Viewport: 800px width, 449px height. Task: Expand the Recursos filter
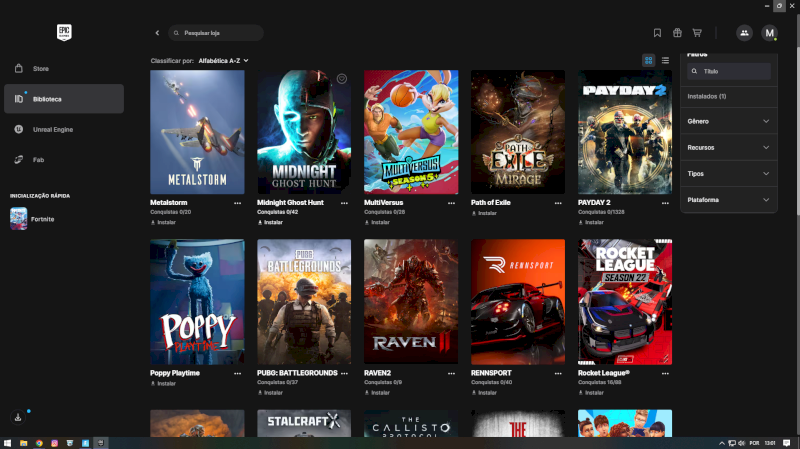click(729, 147)
